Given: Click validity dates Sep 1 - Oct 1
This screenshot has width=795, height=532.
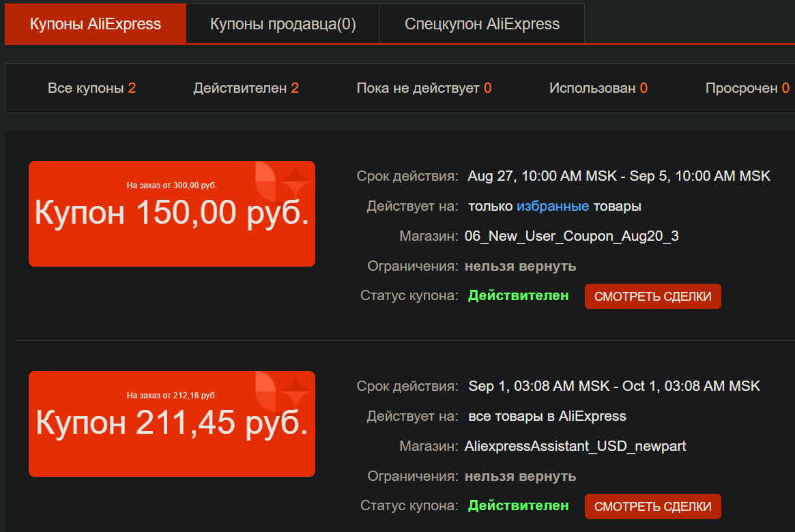Looking at the screenshot, I should 614,386.
